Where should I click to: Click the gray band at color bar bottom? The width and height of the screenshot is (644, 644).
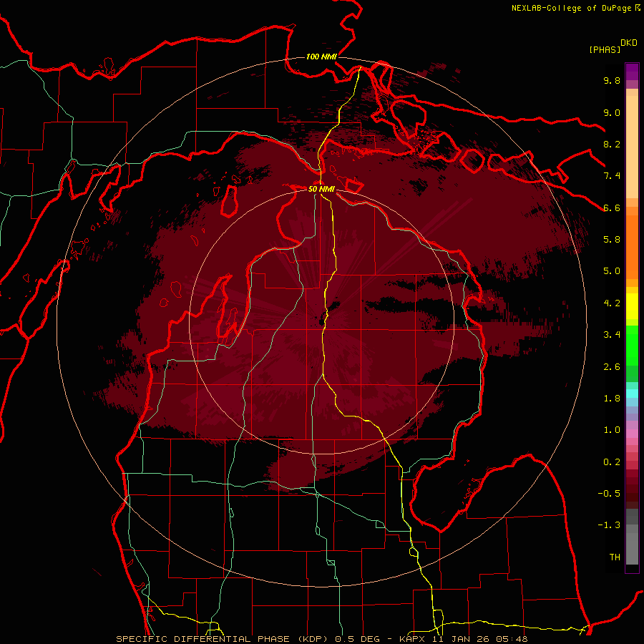(632, 545)
